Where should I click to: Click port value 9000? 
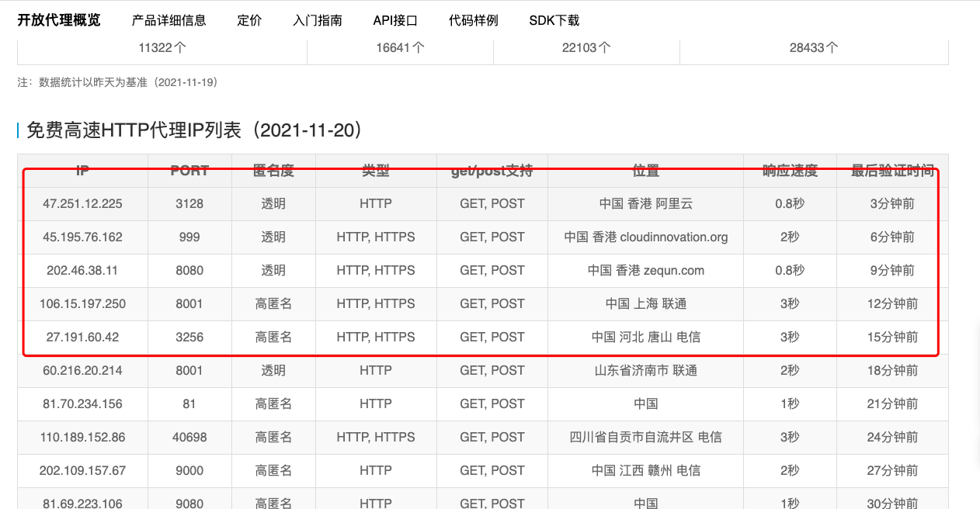[x=189, y=471]
